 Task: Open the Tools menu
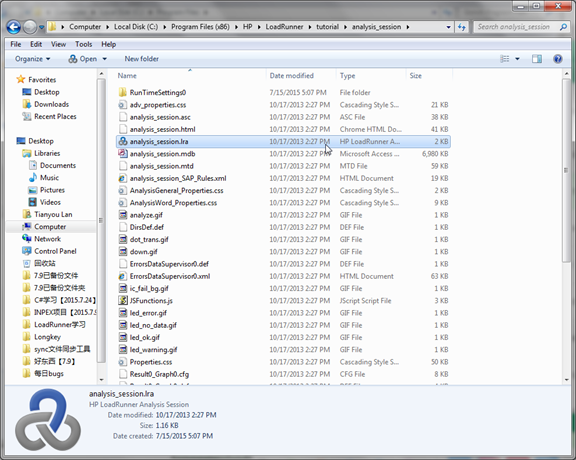coord(83,44)
